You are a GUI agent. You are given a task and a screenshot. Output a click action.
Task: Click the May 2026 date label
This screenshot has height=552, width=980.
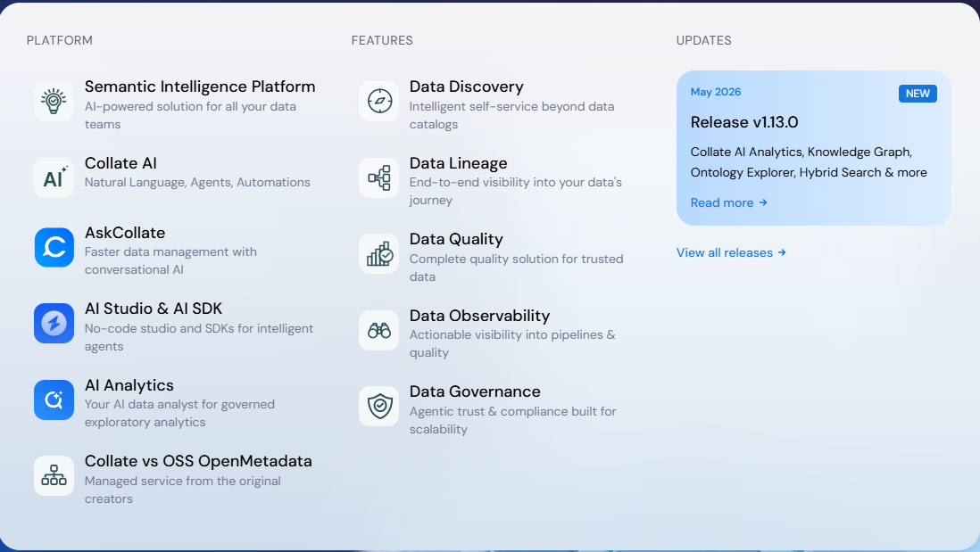[x=716, y=92]
